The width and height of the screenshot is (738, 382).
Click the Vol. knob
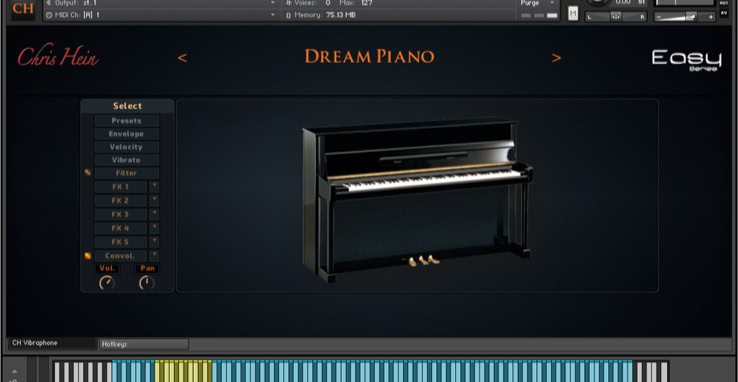tap(107, 283)
